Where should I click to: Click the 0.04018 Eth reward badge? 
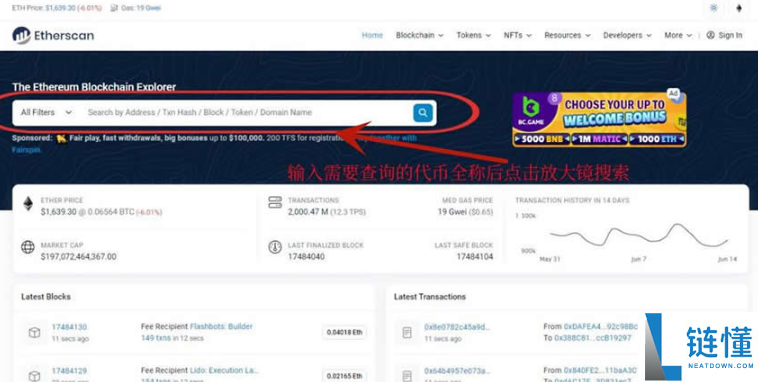(344, 333)
